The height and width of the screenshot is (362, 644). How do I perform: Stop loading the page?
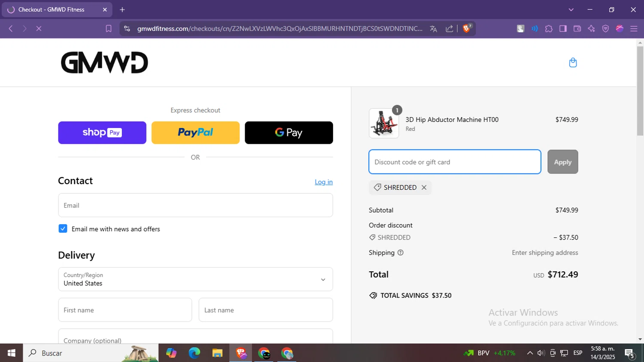tap(39, 29)
